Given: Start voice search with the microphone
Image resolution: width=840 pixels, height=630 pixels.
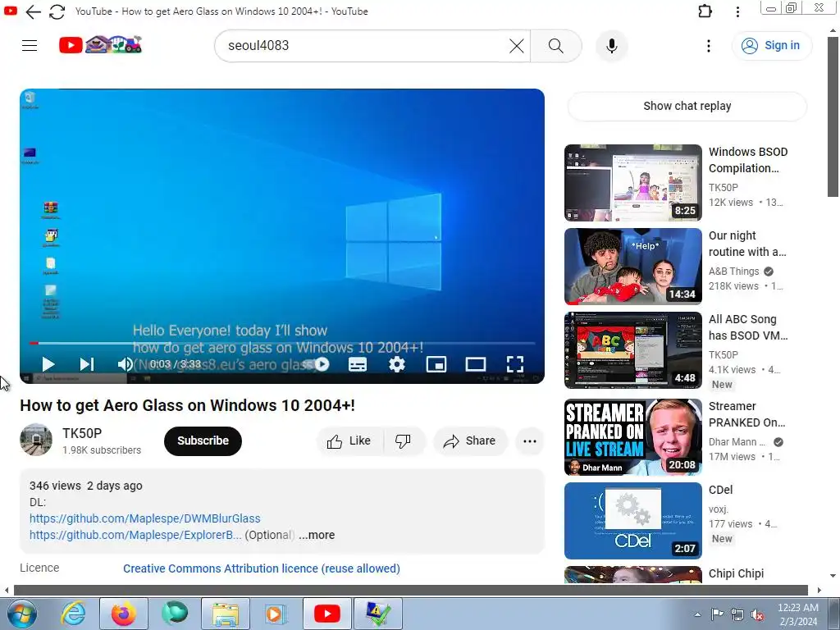Looking at the screenshot, I should [x=612, y=46].
